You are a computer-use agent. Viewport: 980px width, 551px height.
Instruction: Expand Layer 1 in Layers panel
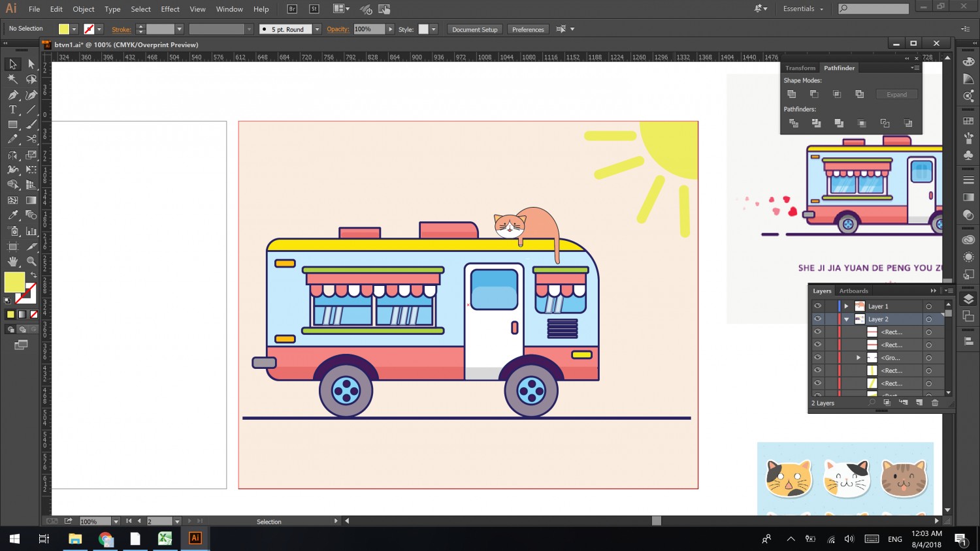point(847,306)
